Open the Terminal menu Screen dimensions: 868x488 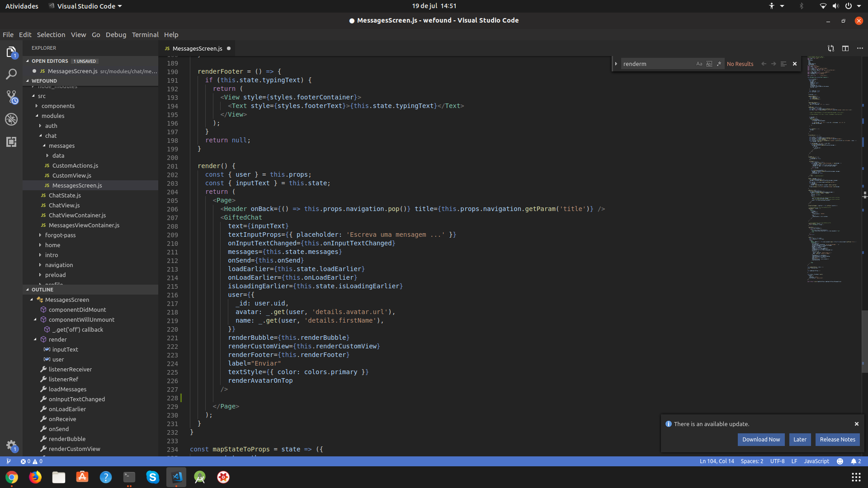[x=145, y=34]
